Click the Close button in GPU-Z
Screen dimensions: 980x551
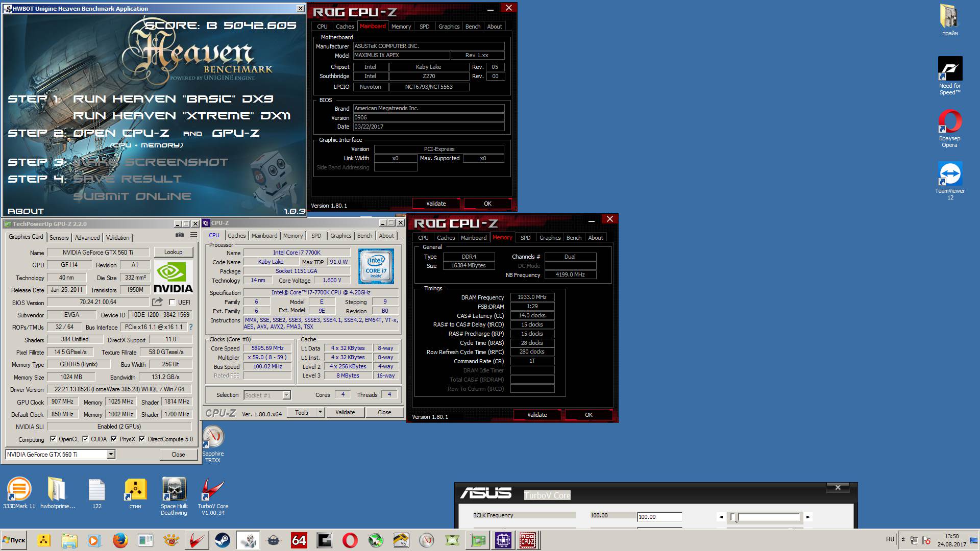178,455
